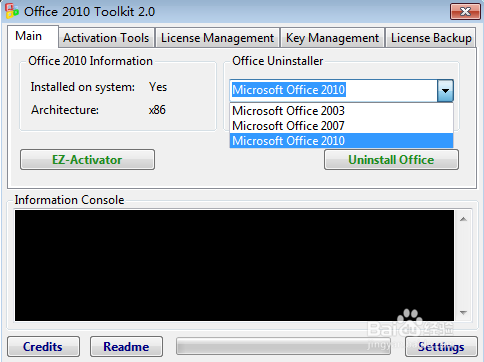The image size is (484, 362).
Task: Choose Microsoft Office 2003 from the list
Action: [341, 111]
